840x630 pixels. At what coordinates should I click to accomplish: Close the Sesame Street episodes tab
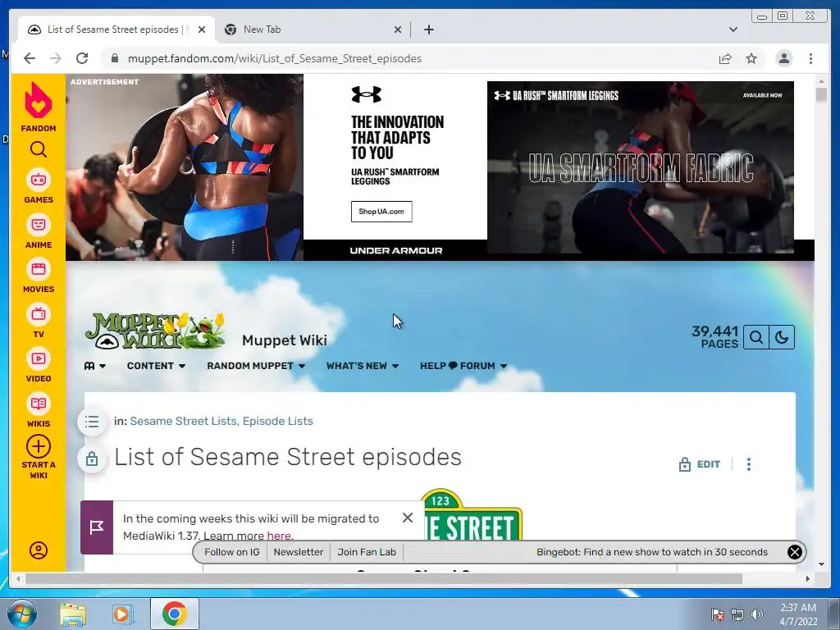click(x=202, y=30)
